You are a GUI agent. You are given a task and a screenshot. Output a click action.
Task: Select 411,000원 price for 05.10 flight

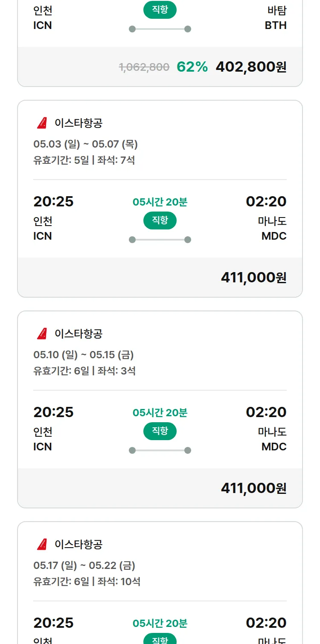253,488
